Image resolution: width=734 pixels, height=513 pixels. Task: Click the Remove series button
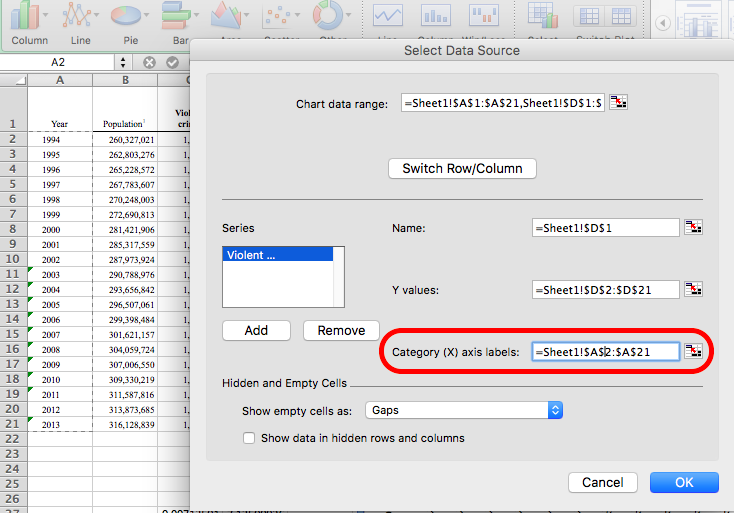pos(341,330)
